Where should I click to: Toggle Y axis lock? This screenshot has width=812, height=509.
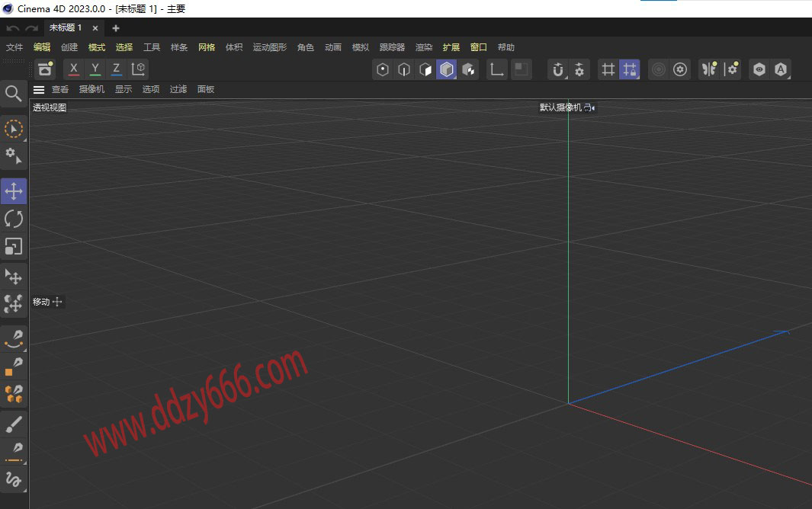pos(95,69)
